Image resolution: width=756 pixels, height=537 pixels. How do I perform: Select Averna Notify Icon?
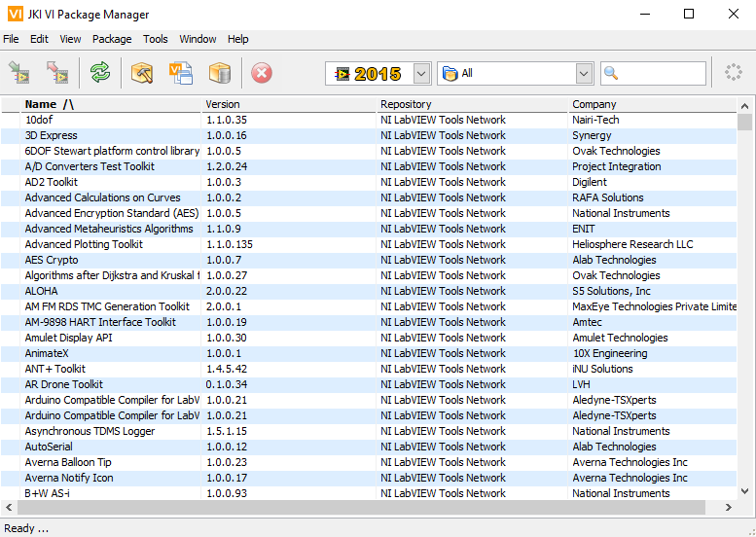tap(369, 478)
